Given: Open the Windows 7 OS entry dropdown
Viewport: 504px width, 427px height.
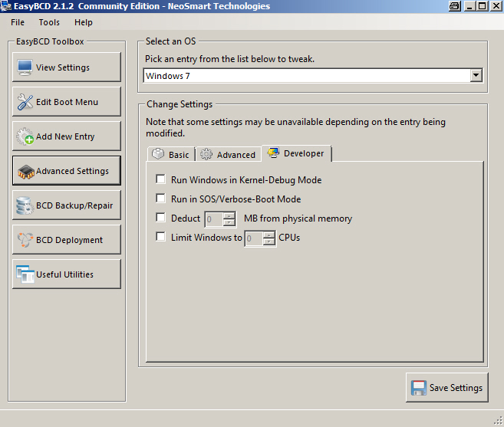Looking at the screenshot, I should [x=476, y=76].
